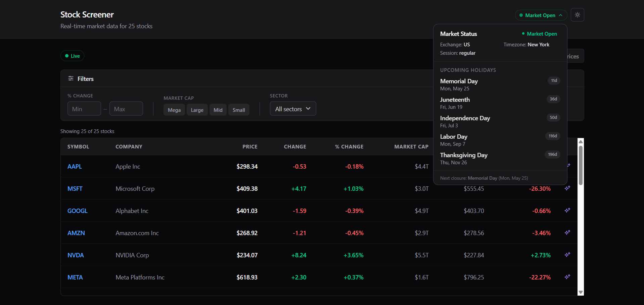This screenshot has height=305, width=644.
Task: Toggle the Small market cap filter
Action: pos(239,110)
